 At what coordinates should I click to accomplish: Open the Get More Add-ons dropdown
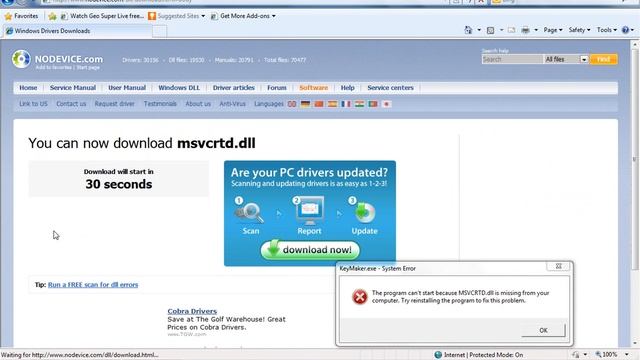[243, 16]
